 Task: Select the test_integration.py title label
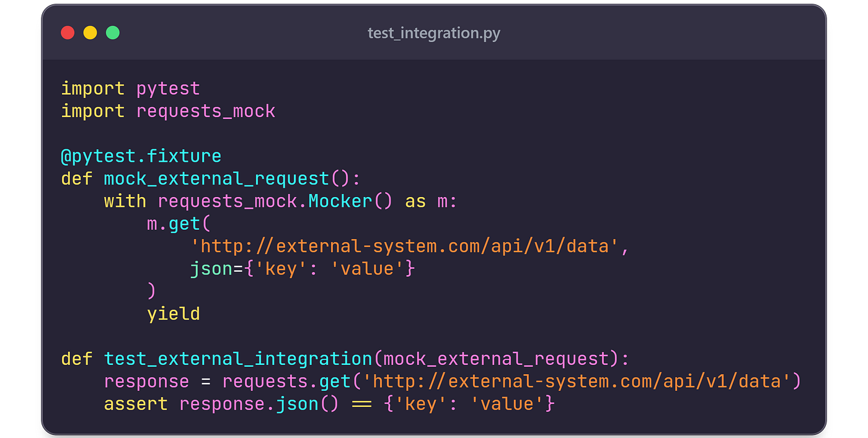pos(434,33)
